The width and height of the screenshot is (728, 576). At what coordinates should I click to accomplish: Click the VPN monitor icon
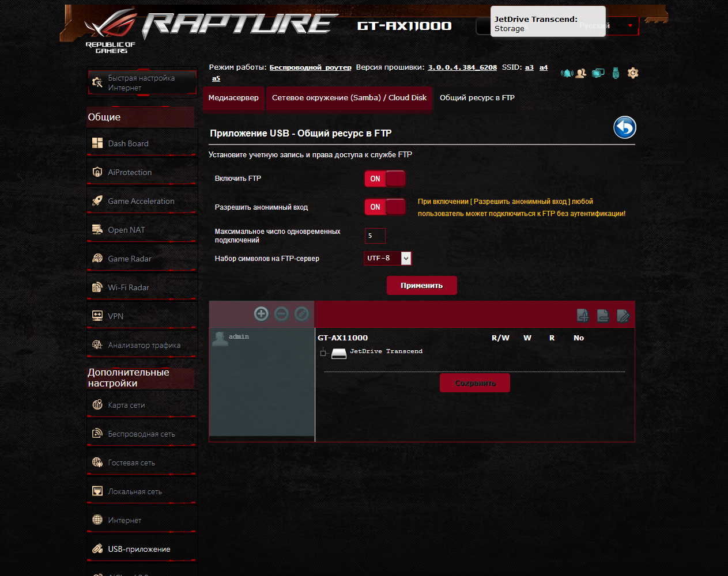click(x=97, y=316)
